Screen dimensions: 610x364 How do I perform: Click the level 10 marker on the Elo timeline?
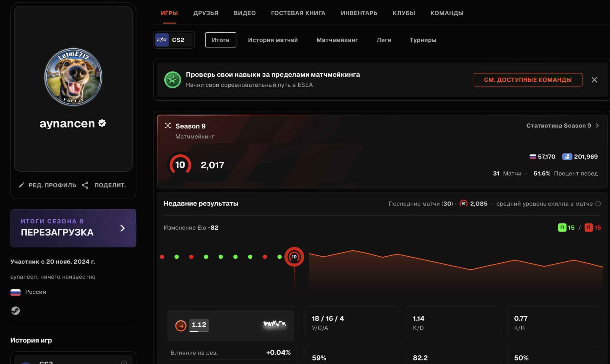pyautogui.click(x=294, y=257)
